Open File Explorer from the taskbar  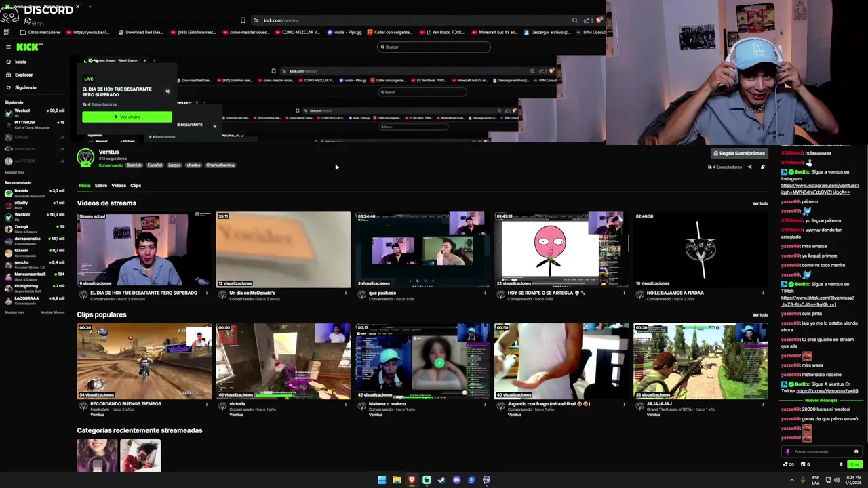[397, 480]
